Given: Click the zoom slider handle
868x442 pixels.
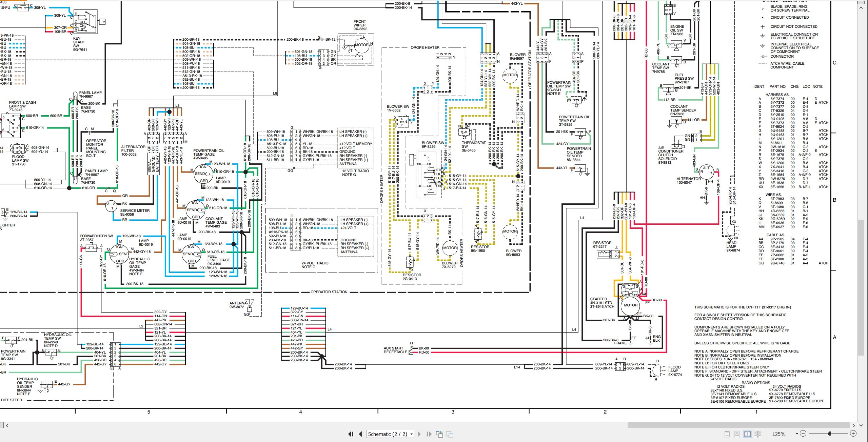Looking at the screenshot, I should tap(829, 434).
